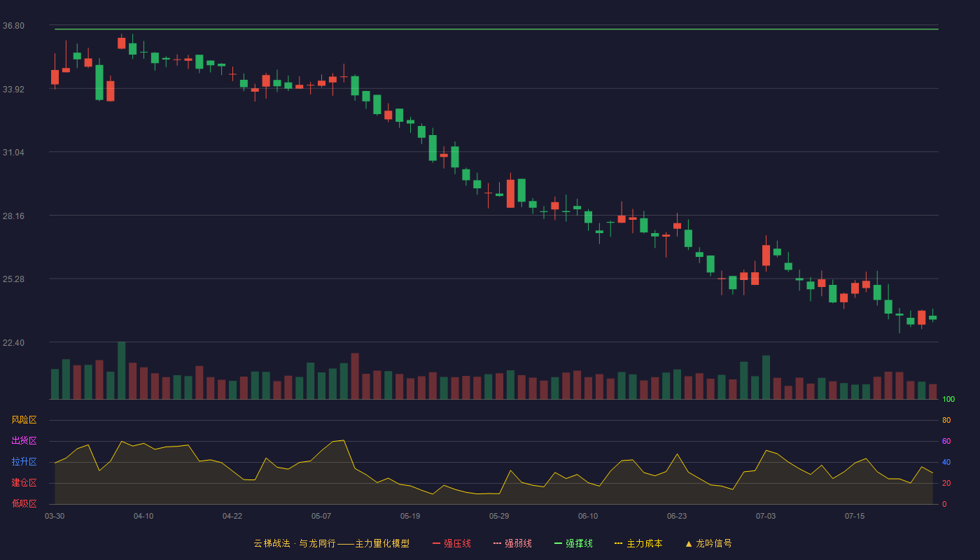
Task: Click the purple 60 value on the right axis
Action: click(946, 441)
